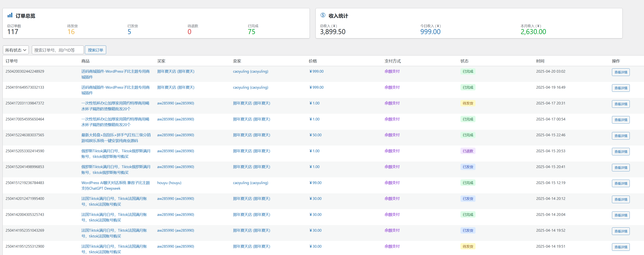
Task: Click the ¥50.00 price cell
Action: point(316,135)
